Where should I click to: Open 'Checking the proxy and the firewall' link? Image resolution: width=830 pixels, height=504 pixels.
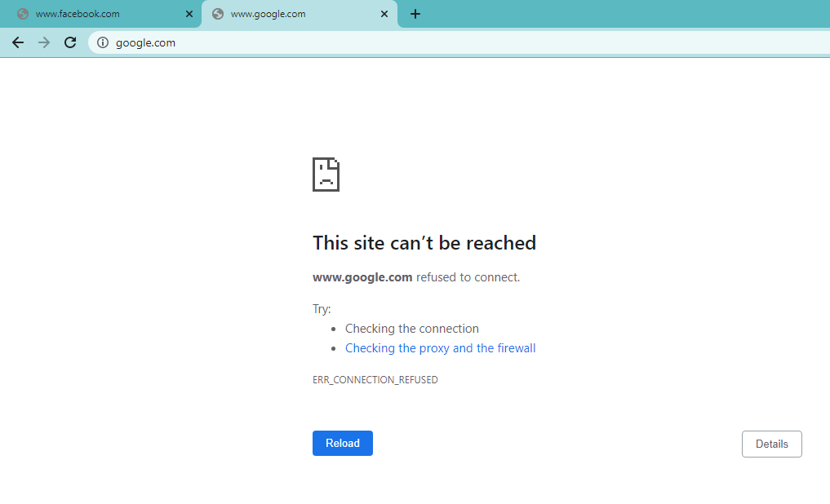coord(441,348)
